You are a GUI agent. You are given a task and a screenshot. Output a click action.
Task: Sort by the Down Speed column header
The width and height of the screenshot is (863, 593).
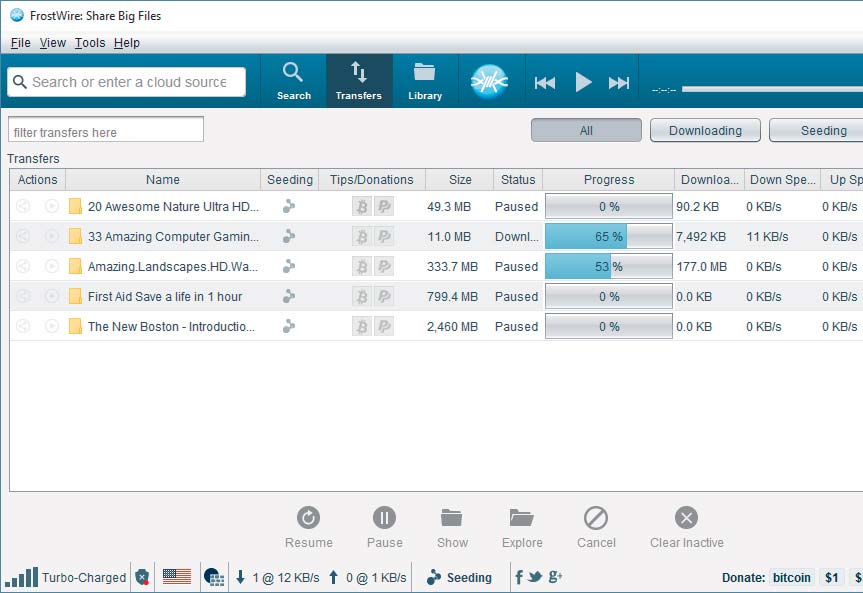point(783,179)
